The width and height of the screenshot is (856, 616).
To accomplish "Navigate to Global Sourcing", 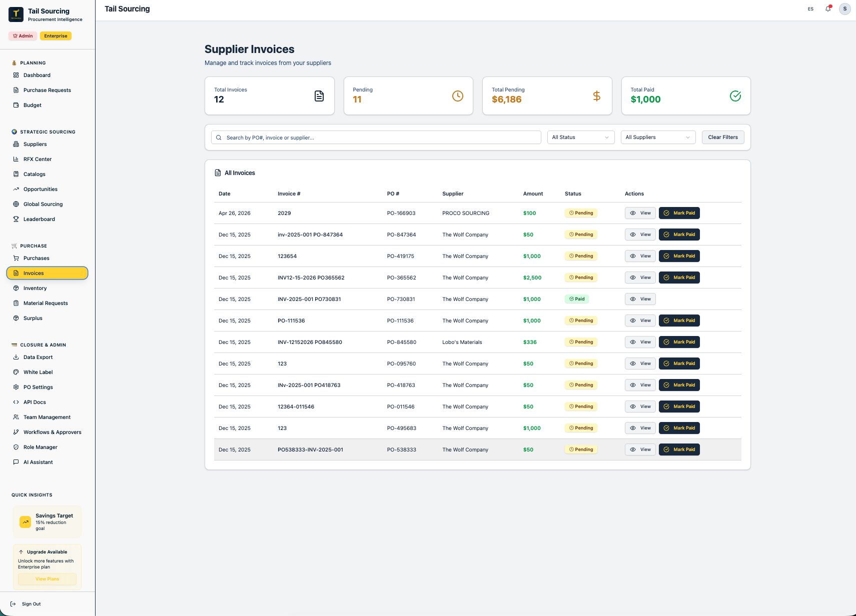I will 47,204.
